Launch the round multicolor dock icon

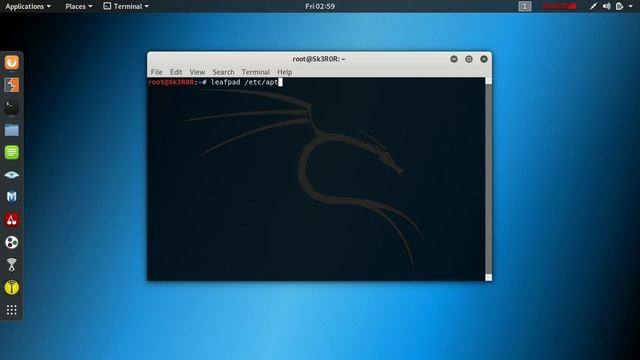(x=11, y=242)
